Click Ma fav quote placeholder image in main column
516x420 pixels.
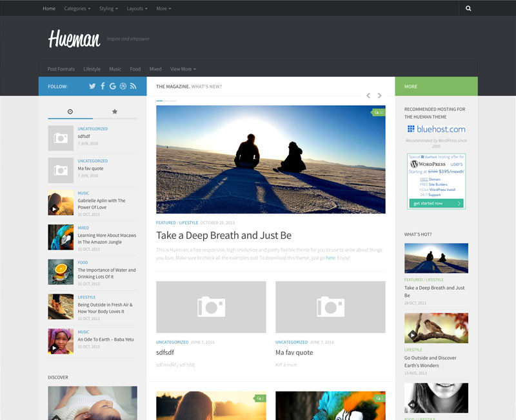pyautogui.click(x=330, y=307)
